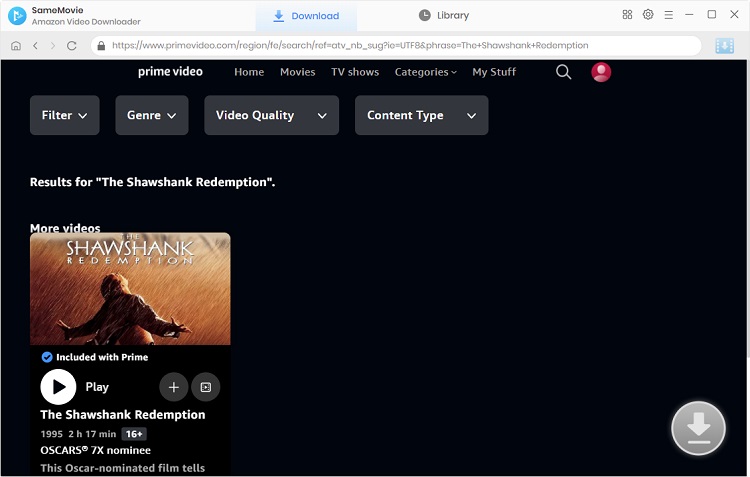Screen dimensions: 750x477
Task: Click the large floating download button
Action: point(698,428)
